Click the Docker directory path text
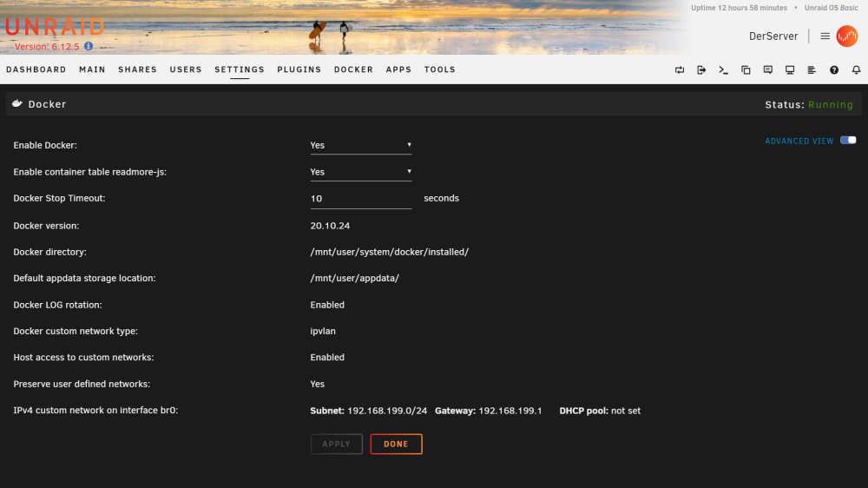 coord(389,252)
